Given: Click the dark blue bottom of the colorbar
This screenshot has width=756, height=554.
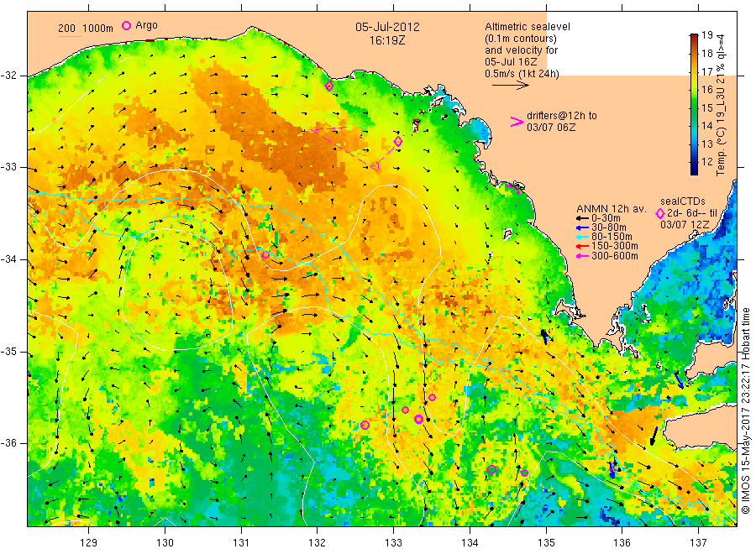Looking at the screenshot, I should 695,169.
